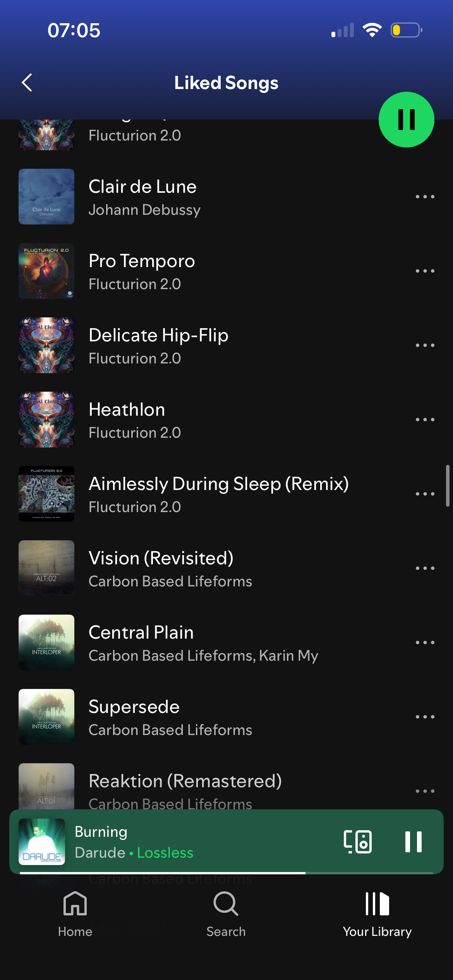The image size is (453, 980).
Task: Pause Burning in the mini player
Action: (413, 841)
